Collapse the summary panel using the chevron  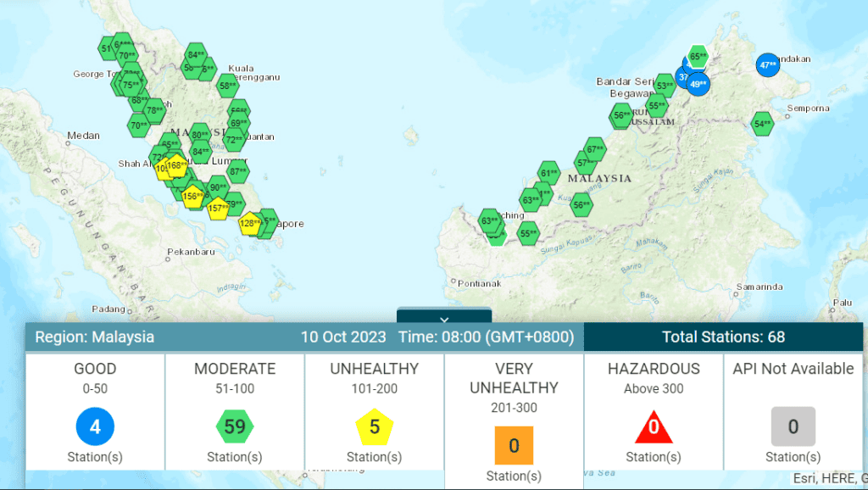(x=444, y=319)
